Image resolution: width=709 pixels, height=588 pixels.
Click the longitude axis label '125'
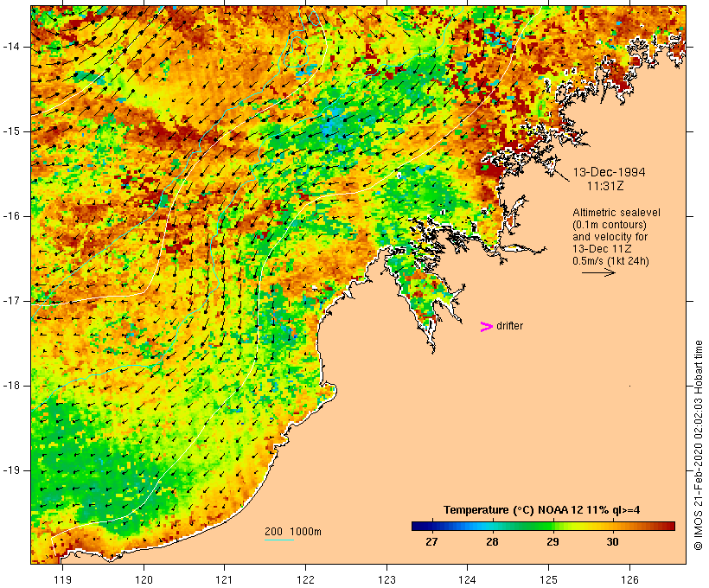548,579
